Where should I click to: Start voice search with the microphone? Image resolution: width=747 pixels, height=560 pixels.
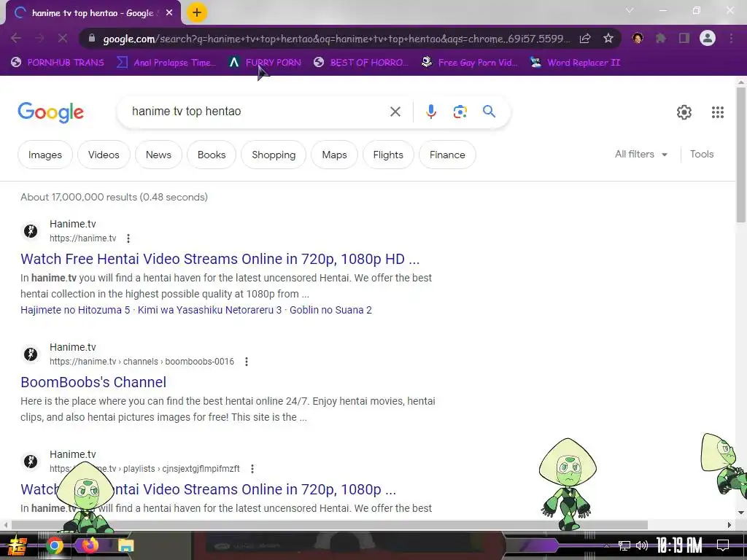pyautogui.click(x=430, y=112)
